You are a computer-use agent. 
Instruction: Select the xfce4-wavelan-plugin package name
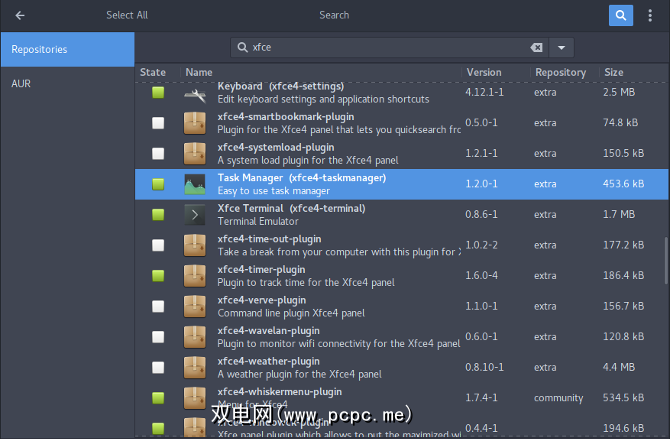pos(268,331)
